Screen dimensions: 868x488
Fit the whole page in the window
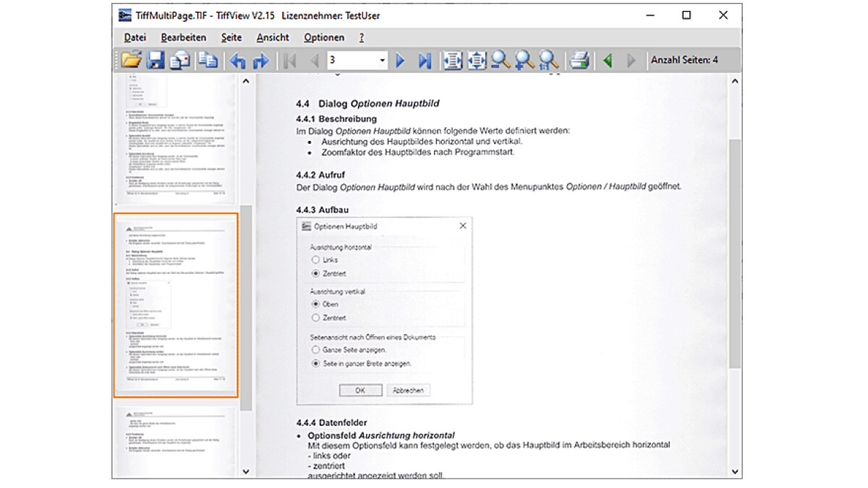coord(477,61)
